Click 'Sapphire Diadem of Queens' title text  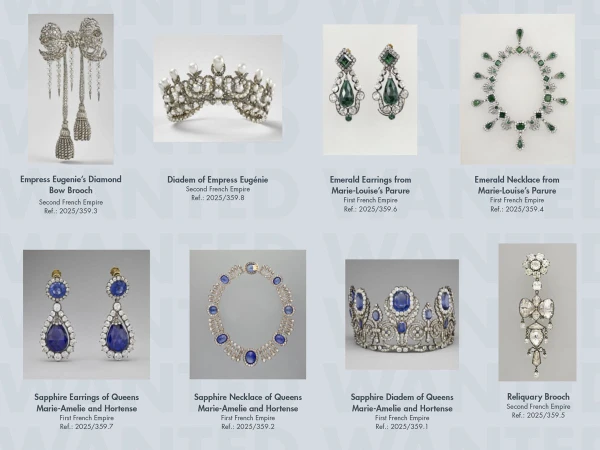(402, 397)
